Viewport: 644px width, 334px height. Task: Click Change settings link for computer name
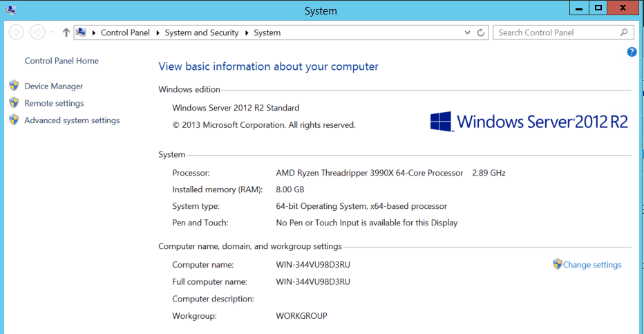pyautogui.click(x=591, y=265)
